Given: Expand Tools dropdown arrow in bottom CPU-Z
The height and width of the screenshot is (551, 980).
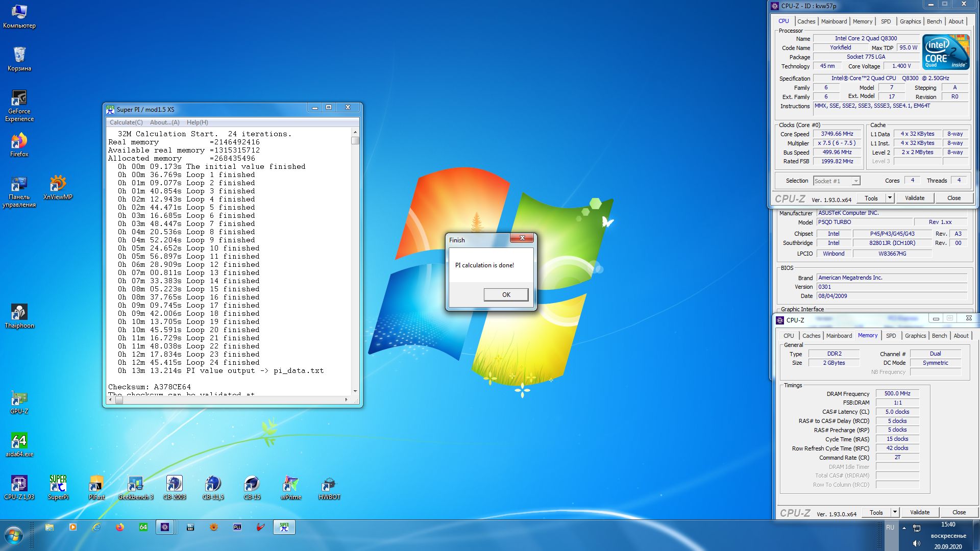Looking at the screenshot, I should [x=895, y=512].
